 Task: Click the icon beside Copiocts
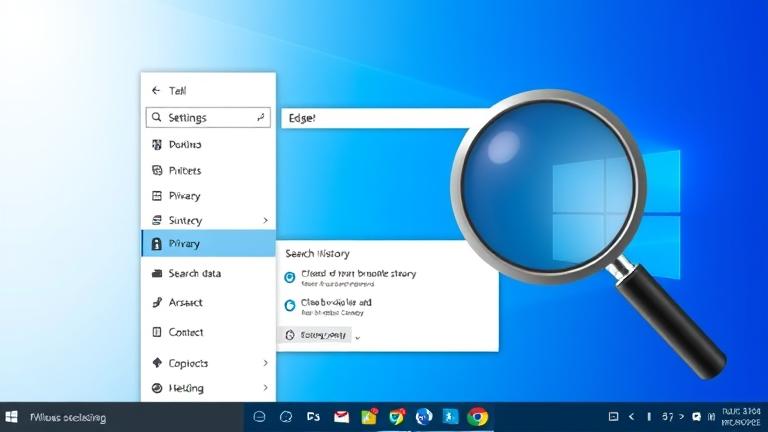[x=157, y=363]
